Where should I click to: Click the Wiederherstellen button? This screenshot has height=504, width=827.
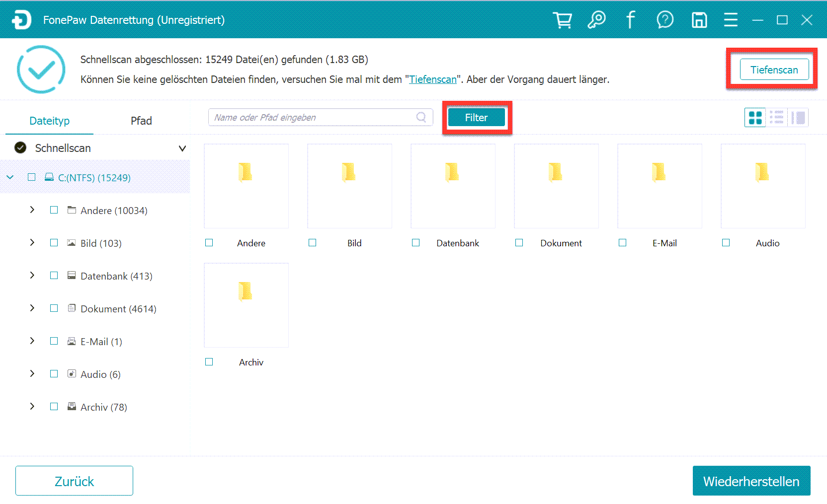[x=751, y=481]
